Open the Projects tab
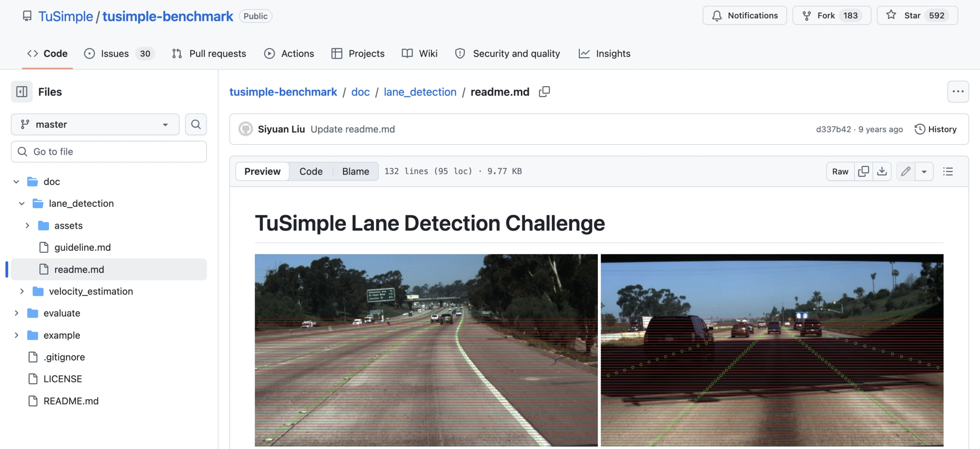Screen dimensions: 980x449 [x=358, y=53]
